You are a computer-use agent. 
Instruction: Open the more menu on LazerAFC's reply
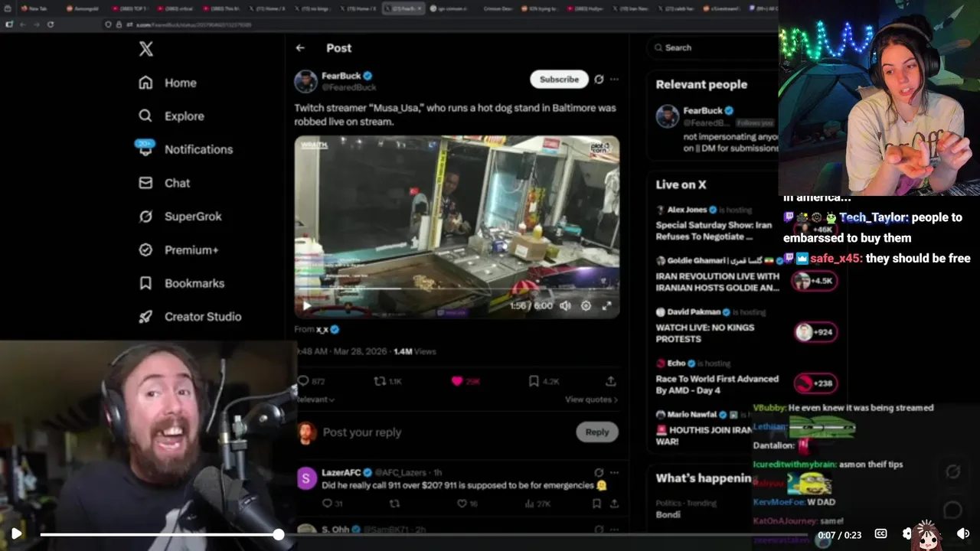coord(614,473)
